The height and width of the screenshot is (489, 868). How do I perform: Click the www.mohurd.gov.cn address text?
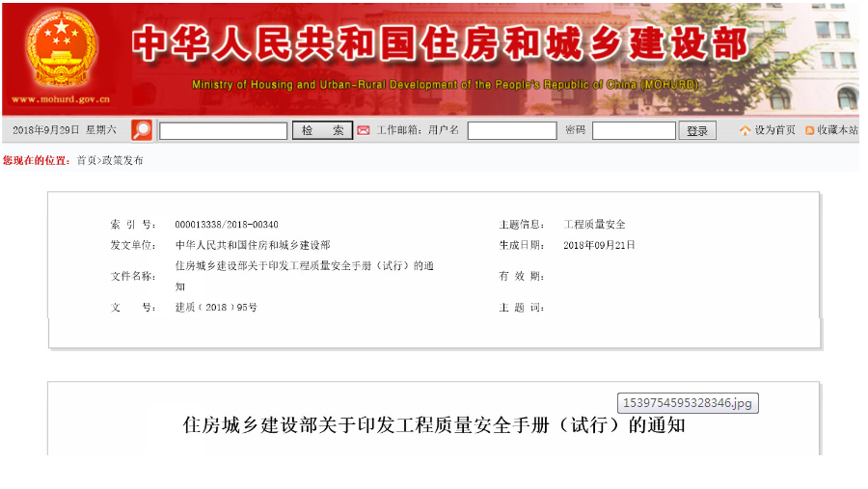pos(61,99)
